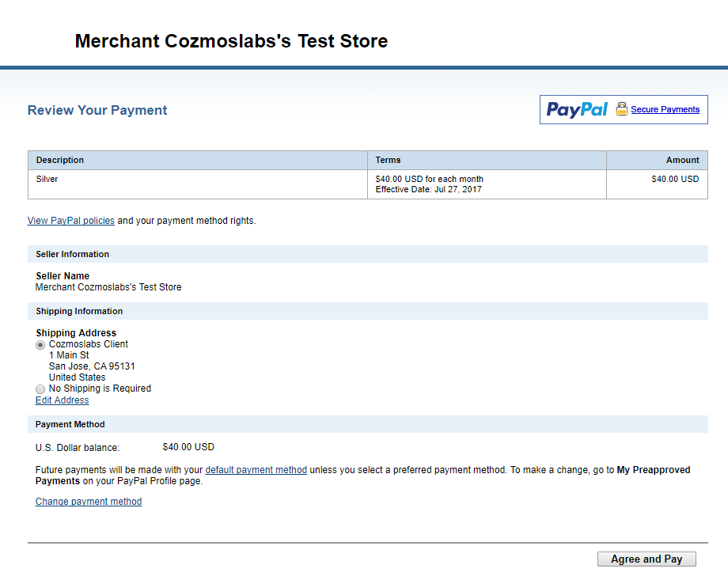Click the Description column header
Screen dimensions: 728x580
coord(198,160)
